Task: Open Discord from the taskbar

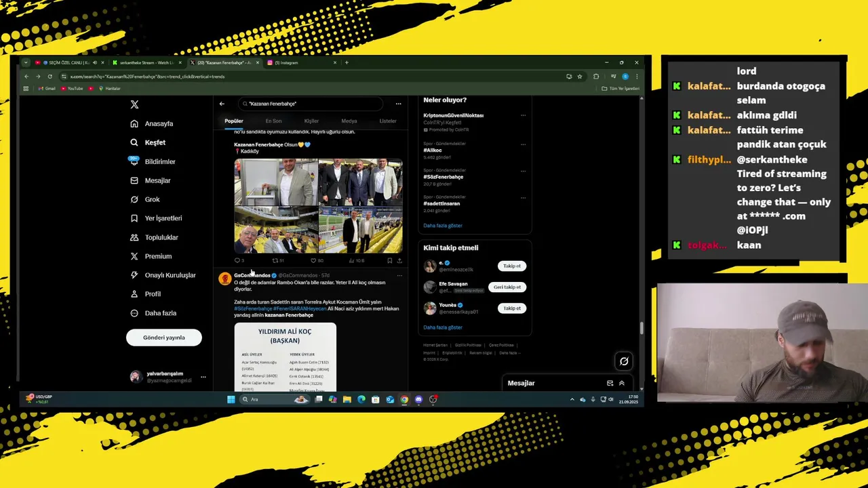Action: pos(418,399)
